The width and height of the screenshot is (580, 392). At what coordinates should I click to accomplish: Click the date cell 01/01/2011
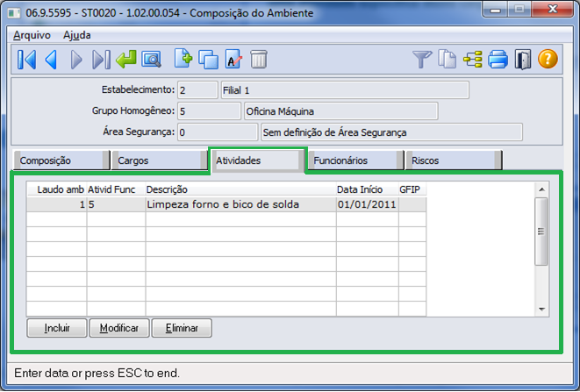[x=367, y=204]
